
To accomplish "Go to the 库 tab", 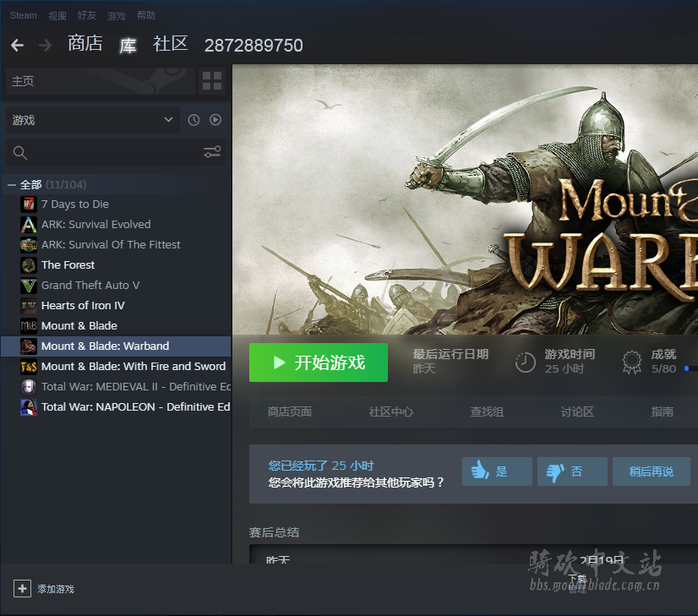I will coord(128,46).
